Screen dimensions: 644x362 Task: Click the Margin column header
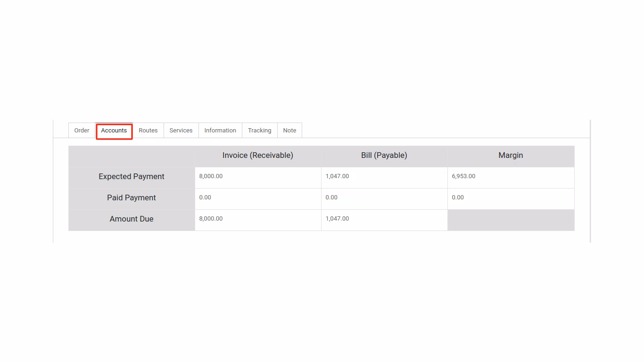tap(511, 156)
